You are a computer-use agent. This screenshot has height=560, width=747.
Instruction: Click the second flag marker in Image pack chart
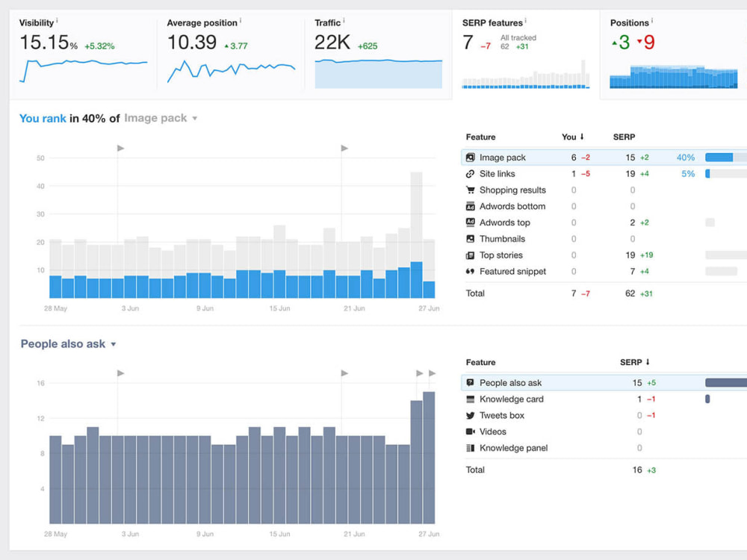(x=344, y=148)
